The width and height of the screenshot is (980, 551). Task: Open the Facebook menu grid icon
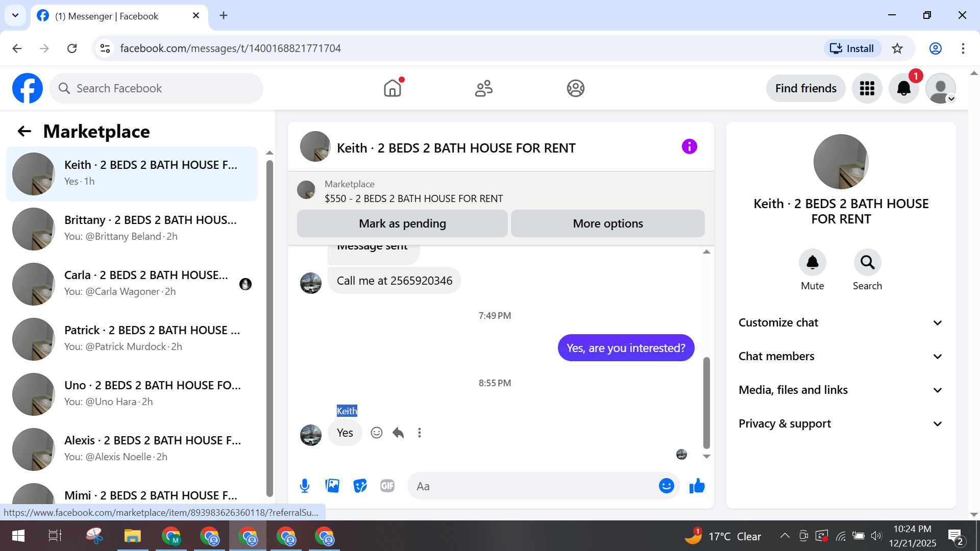tap(867, 88)
